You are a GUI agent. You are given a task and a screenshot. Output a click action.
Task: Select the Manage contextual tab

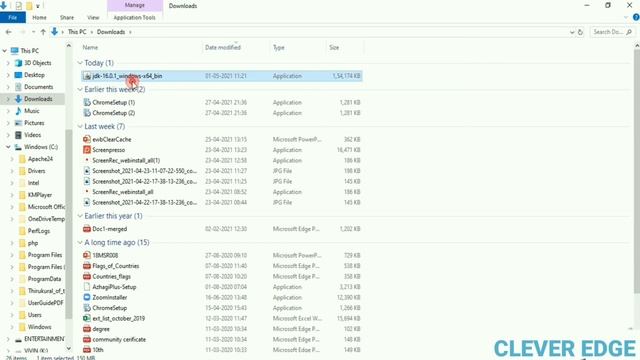click(x=135, y=5)
